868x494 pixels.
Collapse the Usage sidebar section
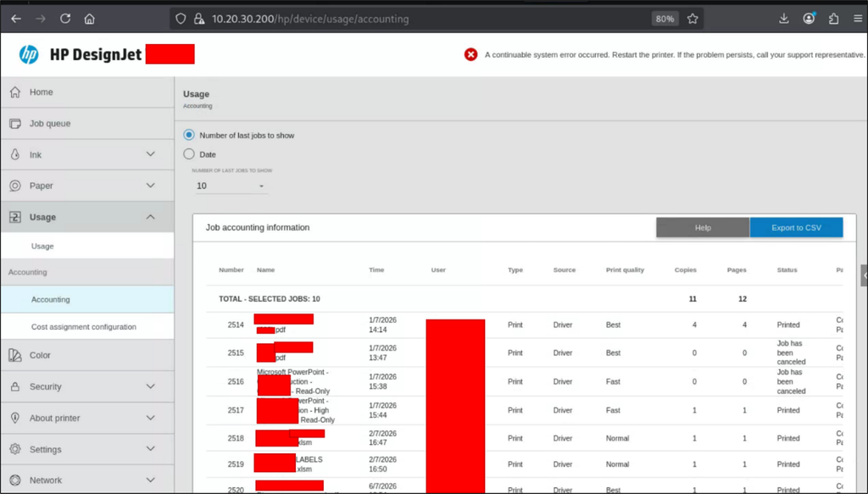tap(87, 217)
